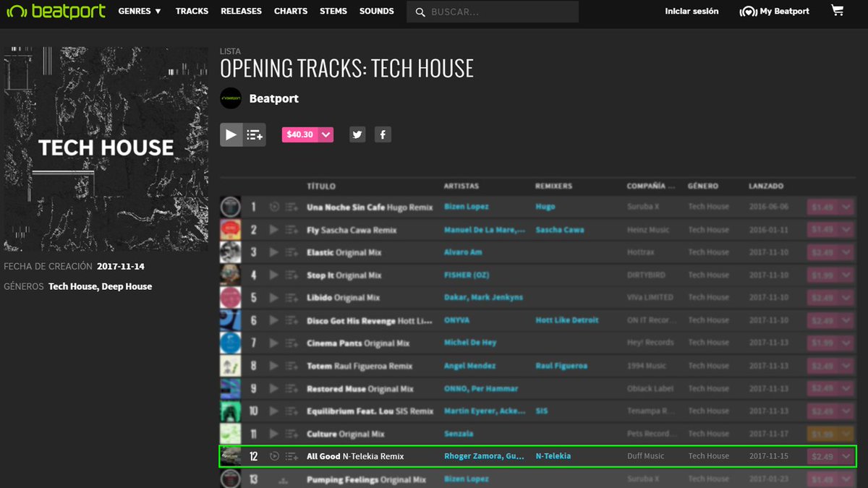Play track All Good N-Telekia Remix
868x488 pixels.
274,456
